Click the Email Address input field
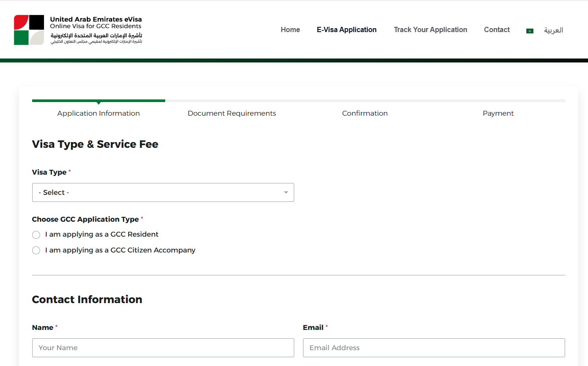 tap(434, 348)
